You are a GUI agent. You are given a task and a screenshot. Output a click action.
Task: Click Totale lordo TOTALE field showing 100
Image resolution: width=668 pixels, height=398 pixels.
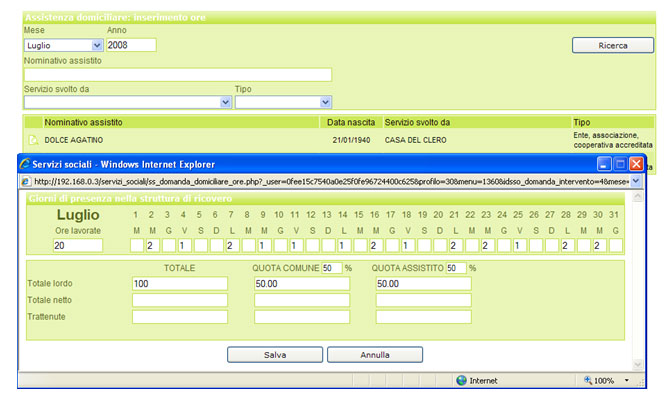click(180, 284)
